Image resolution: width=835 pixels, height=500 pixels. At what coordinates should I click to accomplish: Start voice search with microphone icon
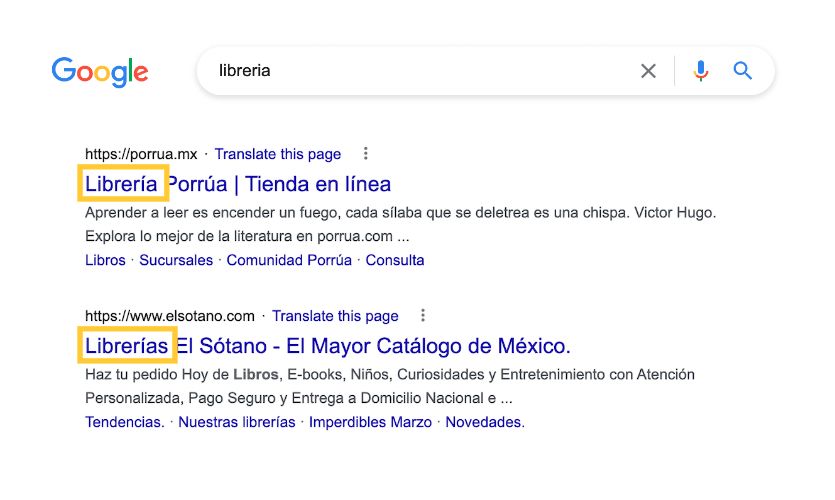pyautogui.click(x=701, y=71)
